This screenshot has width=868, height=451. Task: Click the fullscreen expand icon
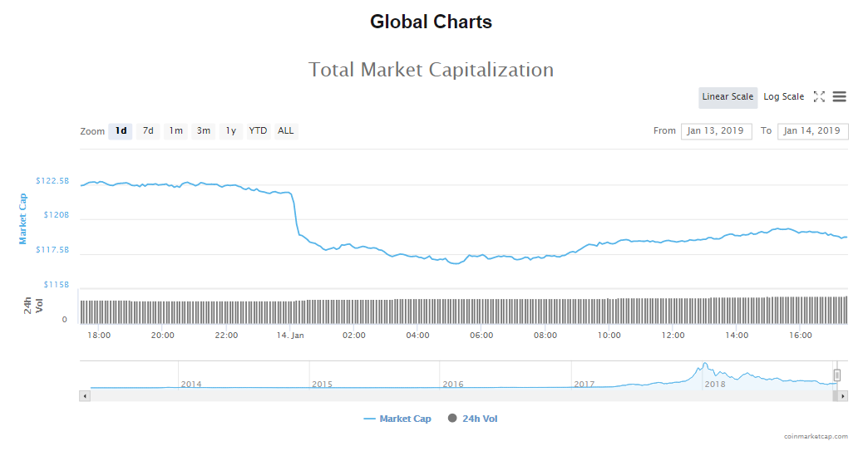coord(819,97)
